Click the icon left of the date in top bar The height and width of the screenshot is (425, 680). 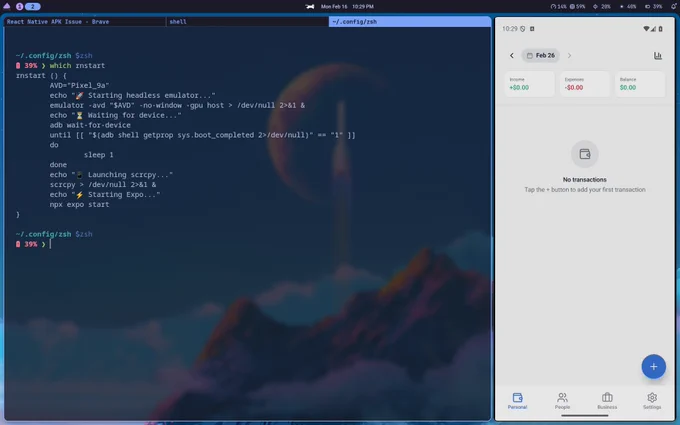coord(310,7)
